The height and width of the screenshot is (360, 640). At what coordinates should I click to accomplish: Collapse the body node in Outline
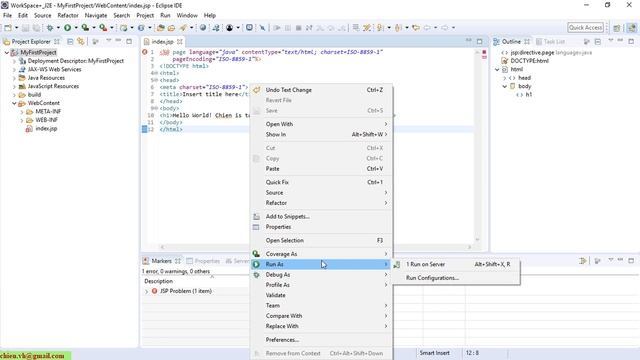coord(504,86)
